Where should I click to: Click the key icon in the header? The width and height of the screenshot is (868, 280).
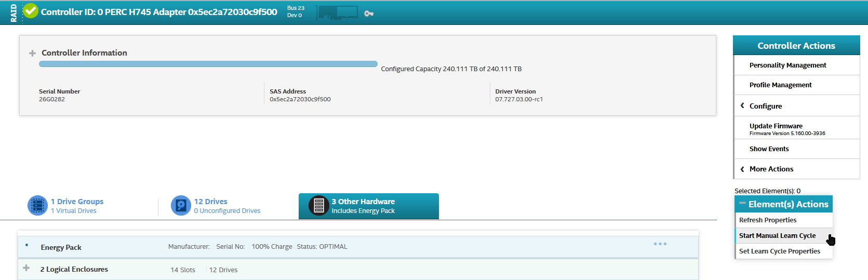369,14
